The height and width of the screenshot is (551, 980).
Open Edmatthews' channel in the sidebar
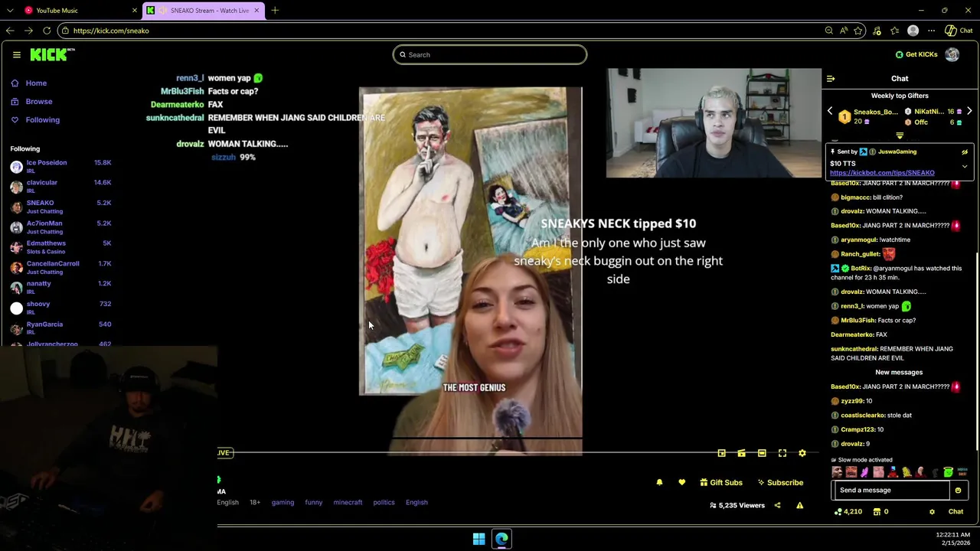[x=60, y=246]
